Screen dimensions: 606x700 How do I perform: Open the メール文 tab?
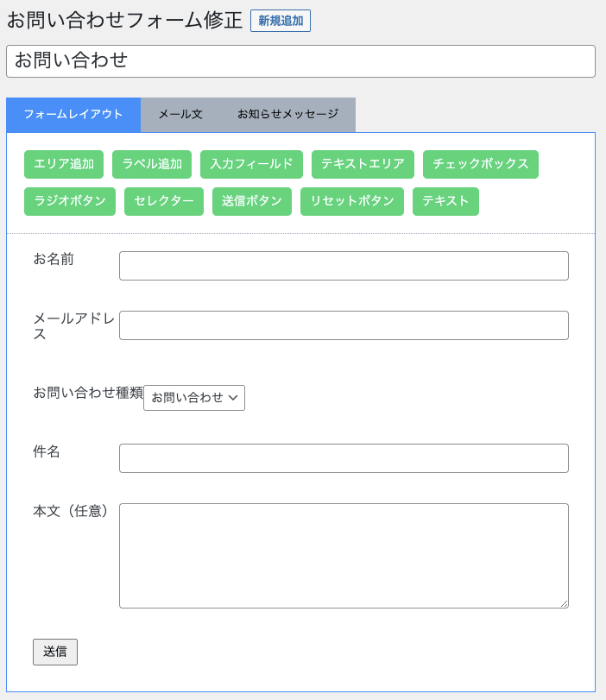point(180,115)
